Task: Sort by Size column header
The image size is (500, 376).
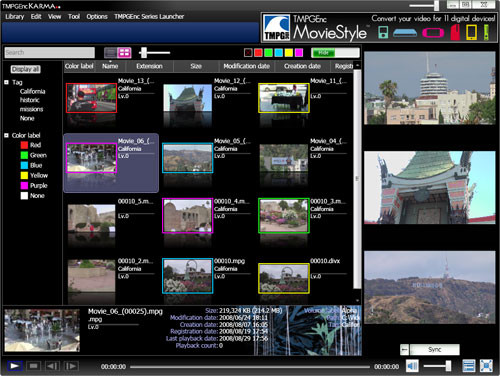Action: [196, 66]
